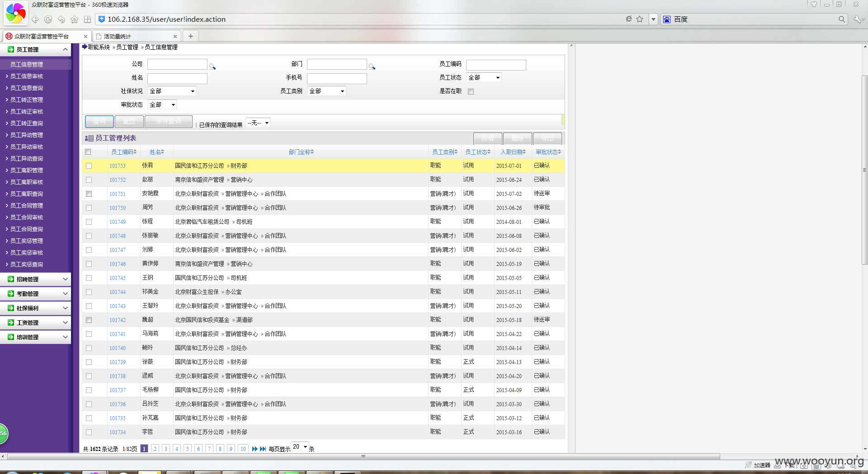Click the horizontal scrollbar at bottom

pyautogui.click(x=364, y=456)
